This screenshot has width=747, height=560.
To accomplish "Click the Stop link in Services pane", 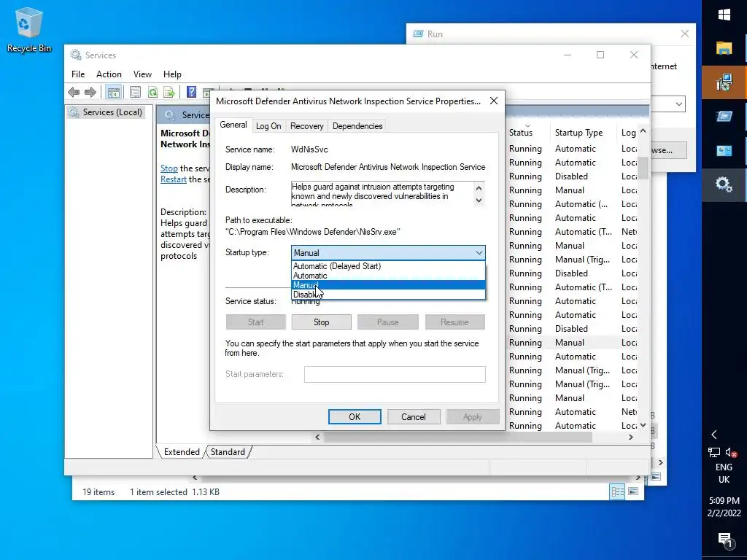I will 169,168.
